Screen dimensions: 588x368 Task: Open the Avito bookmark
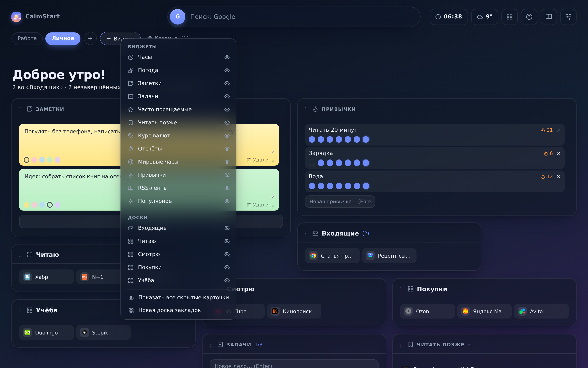pos(541,311)
